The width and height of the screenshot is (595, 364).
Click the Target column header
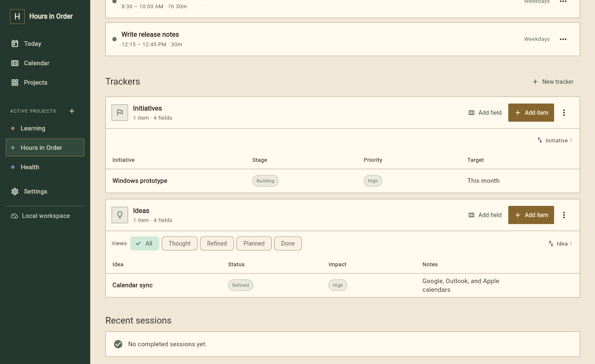point(476,160)
